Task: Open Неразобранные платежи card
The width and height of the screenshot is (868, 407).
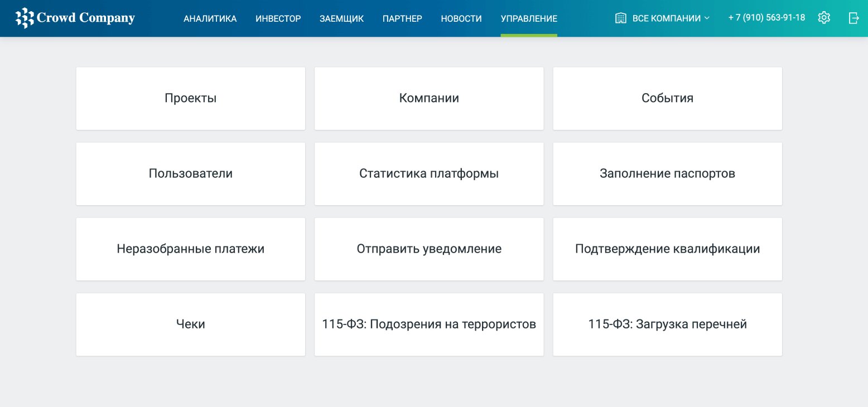Action: pyautogui.click(x=191, y=249)
